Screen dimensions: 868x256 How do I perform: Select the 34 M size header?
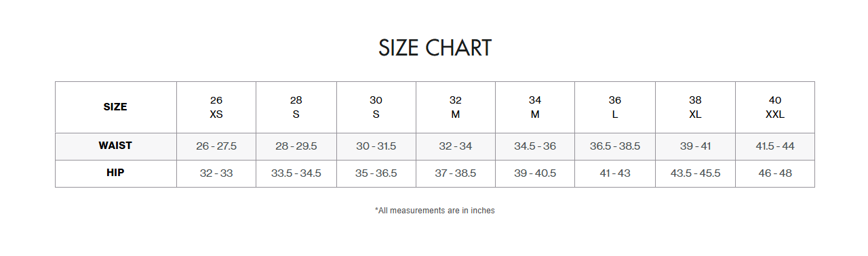pos(535,107)
